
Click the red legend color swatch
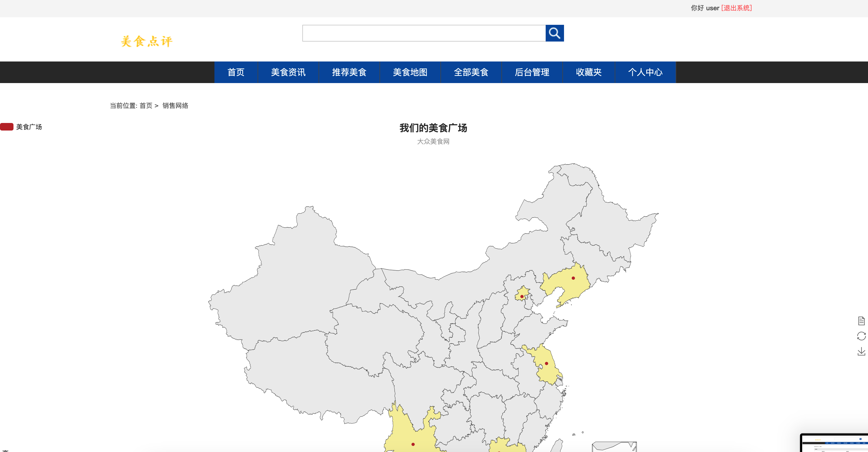(6, 127)
